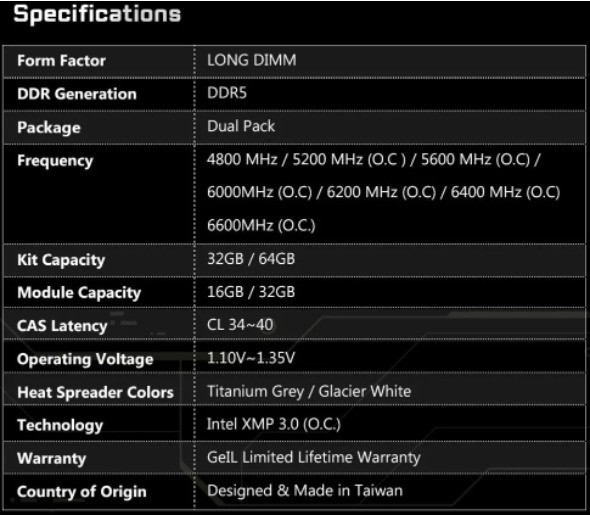Viewport: 590px width, 515px height.
Task: Select the Heat Spreader Colors label
Action: point(95,392)
